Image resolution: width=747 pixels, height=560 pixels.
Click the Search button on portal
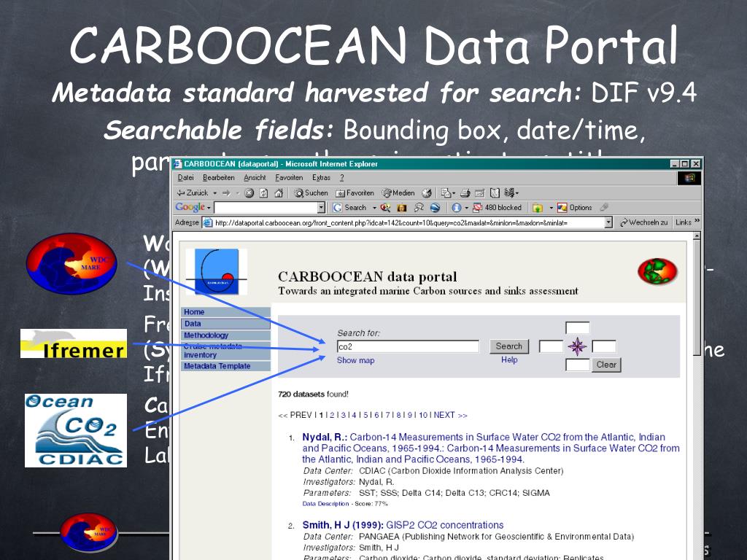coord(508,346)
